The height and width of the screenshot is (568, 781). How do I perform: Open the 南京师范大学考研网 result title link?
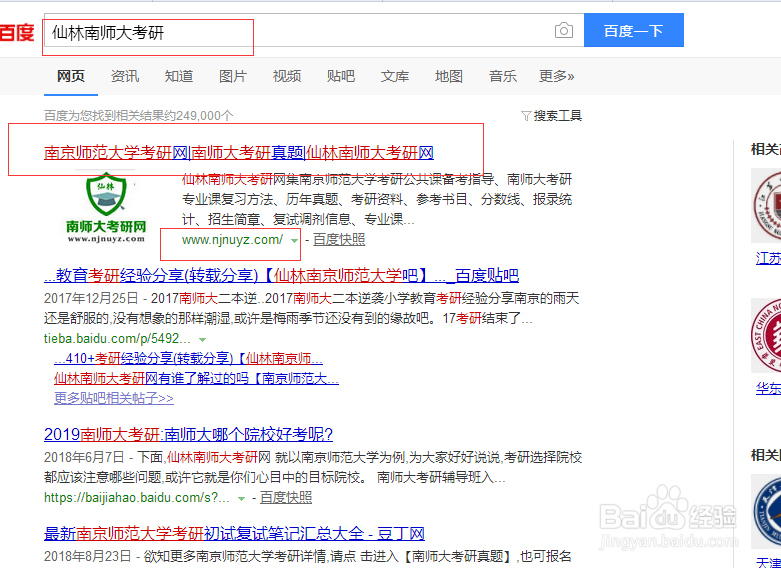[239, 152]
